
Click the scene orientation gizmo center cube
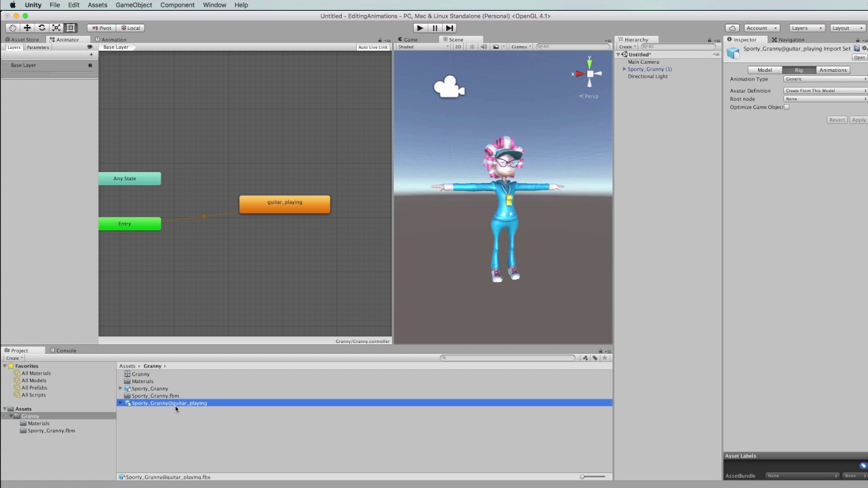[590, 73]
